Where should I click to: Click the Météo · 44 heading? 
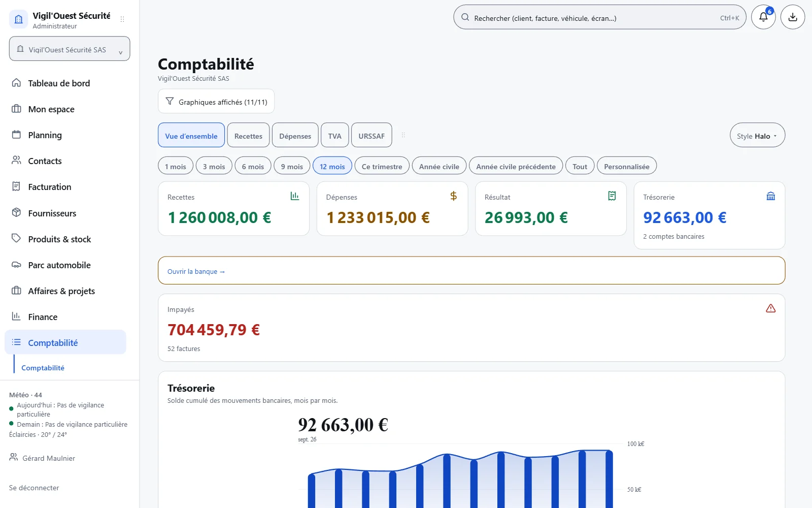25,395
